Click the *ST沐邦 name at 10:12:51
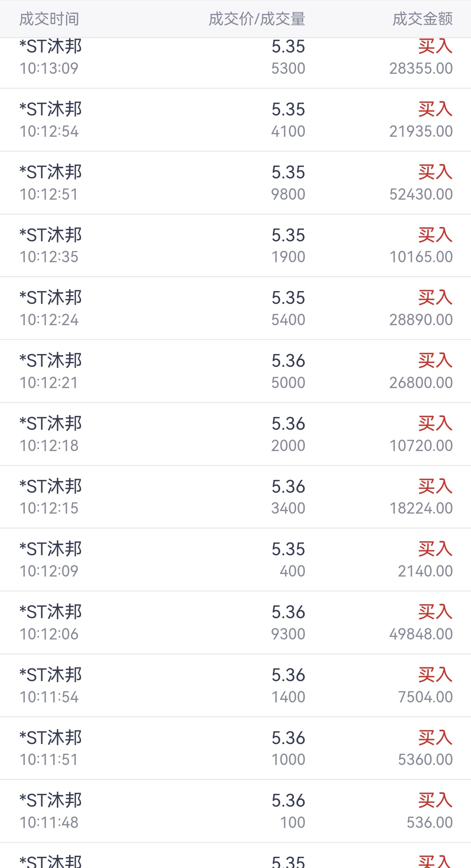 pos(51,172)
